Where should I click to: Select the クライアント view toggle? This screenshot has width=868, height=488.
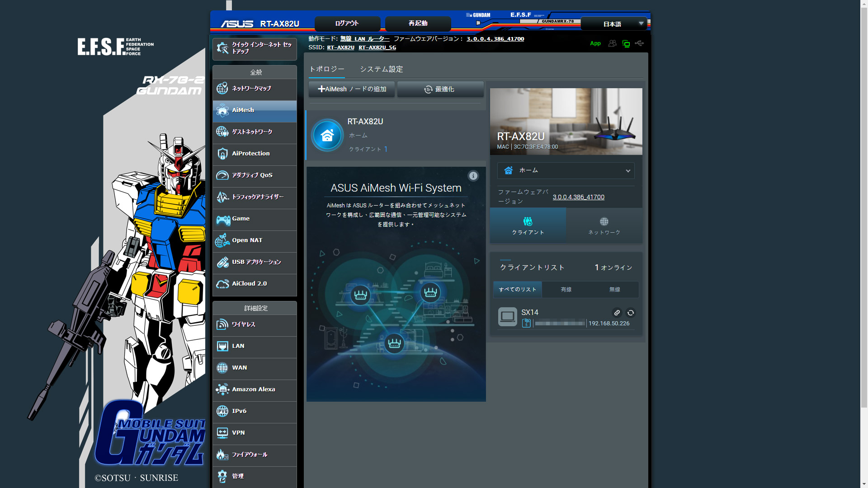(x=528, y=225)
